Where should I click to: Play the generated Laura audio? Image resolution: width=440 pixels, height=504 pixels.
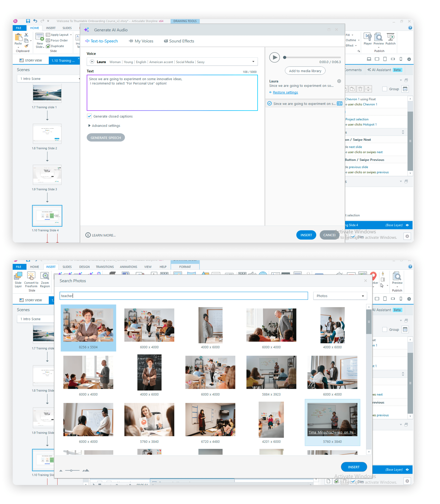pyautogui.click(x=274, y=57)
